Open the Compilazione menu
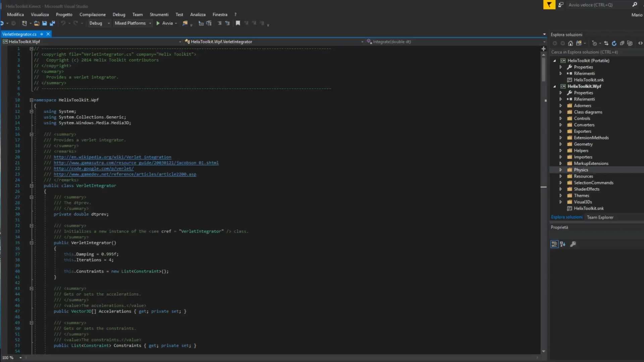This screenshot has width=644, height=362. tap(93, 14)
